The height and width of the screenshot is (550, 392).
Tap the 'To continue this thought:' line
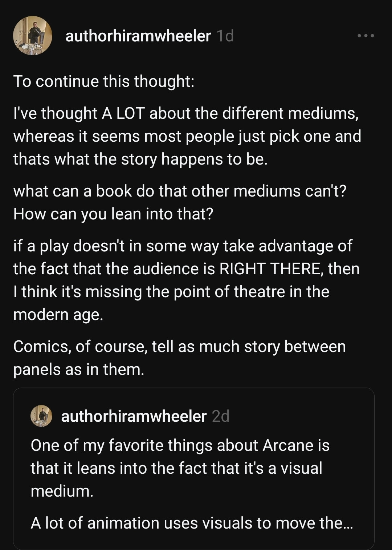[104, 81]
